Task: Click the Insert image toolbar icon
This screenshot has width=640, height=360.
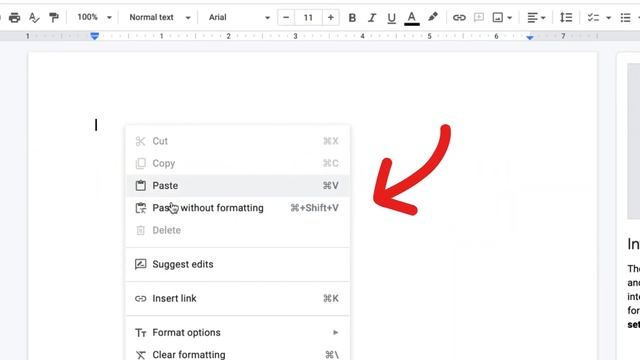Action: click(497, 18)
